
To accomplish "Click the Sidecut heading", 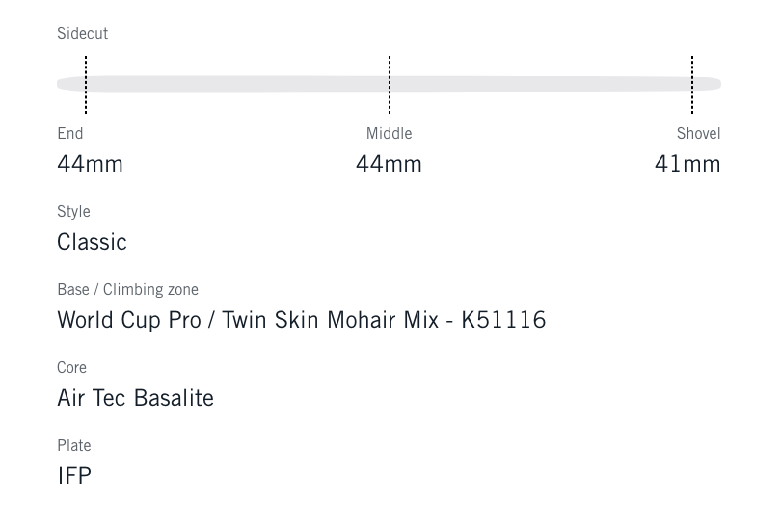I will click(82, 34).
